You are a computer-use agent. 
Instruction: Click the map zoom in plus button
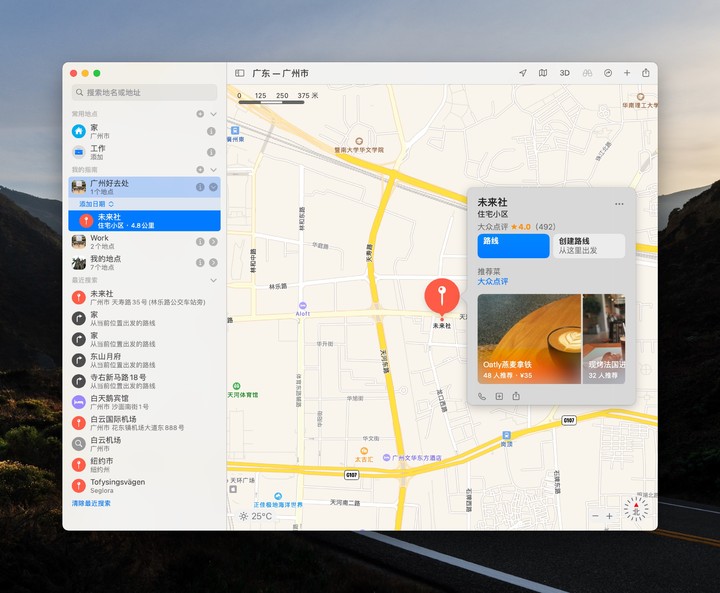tap(609, 516)
